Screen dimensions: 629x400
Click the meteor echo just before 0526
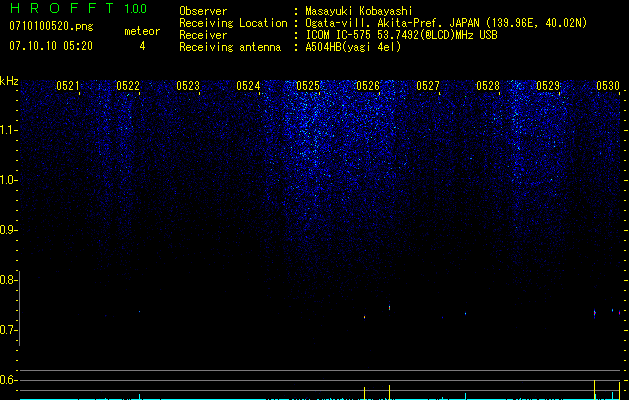tap(364, 317)
